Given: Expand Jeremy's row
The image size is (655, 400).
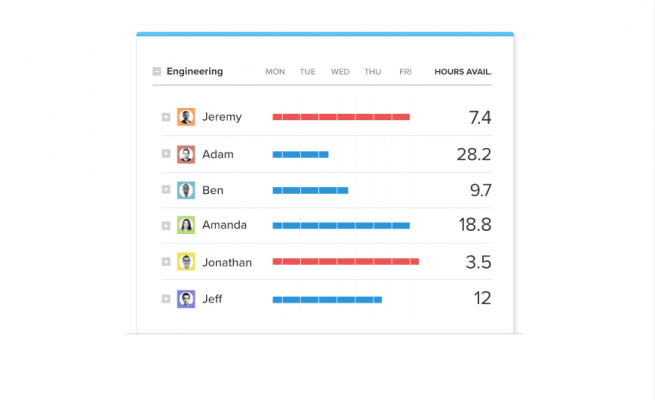Looking at the screenshot, I should click(x=166, y=117).
